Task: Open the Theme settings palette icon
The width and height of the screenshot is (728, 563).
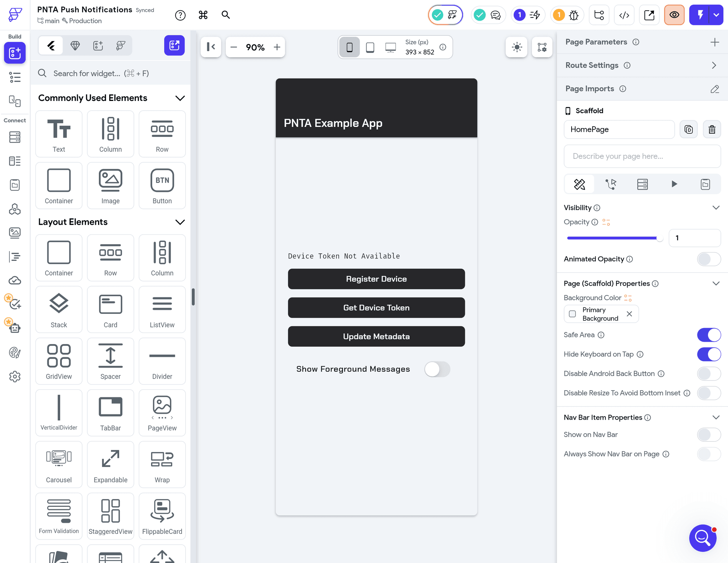Action: click(x=15, y=353)
